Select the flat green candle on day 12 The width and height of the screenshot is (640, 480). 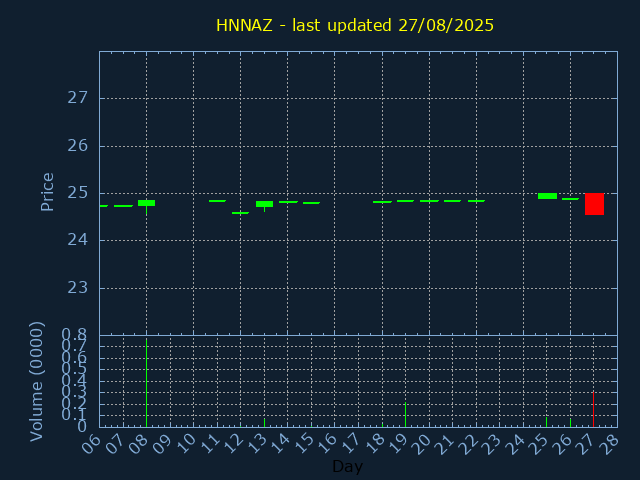240,213
